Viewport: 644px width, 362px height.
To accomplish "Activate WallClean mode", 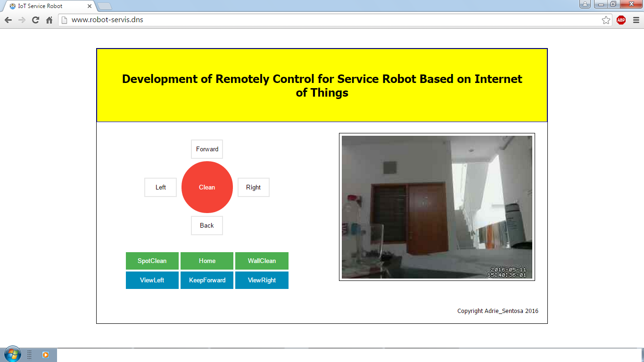I will (262, 261).
